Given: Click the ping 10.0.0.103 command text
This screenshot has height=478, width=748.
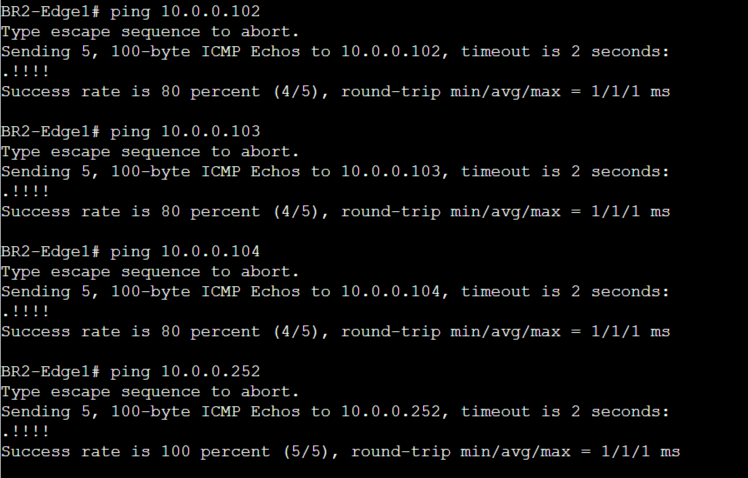Looking at the screenshot, I should 185,132.
